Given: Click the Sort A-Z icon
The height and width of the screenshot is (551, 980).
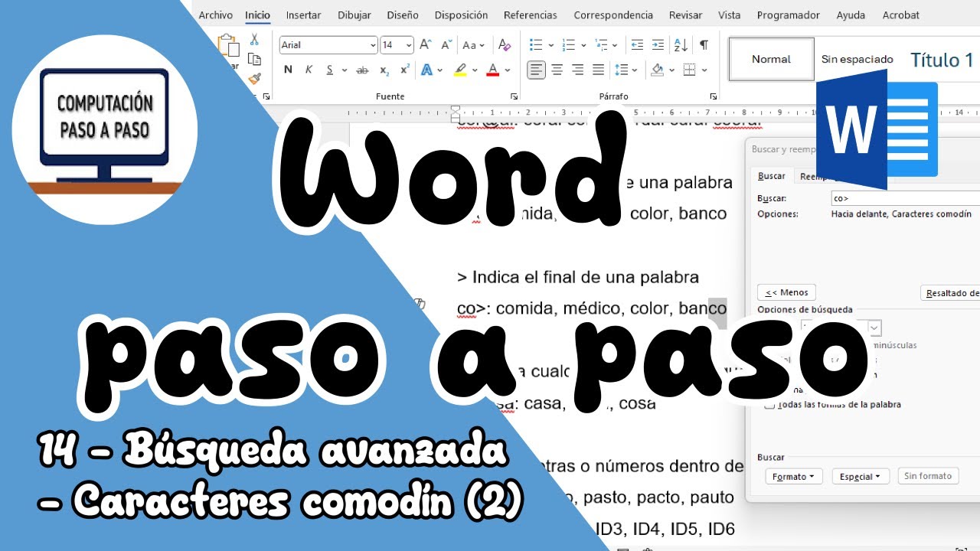Looking at the screenshot, I should pos(681,45).
